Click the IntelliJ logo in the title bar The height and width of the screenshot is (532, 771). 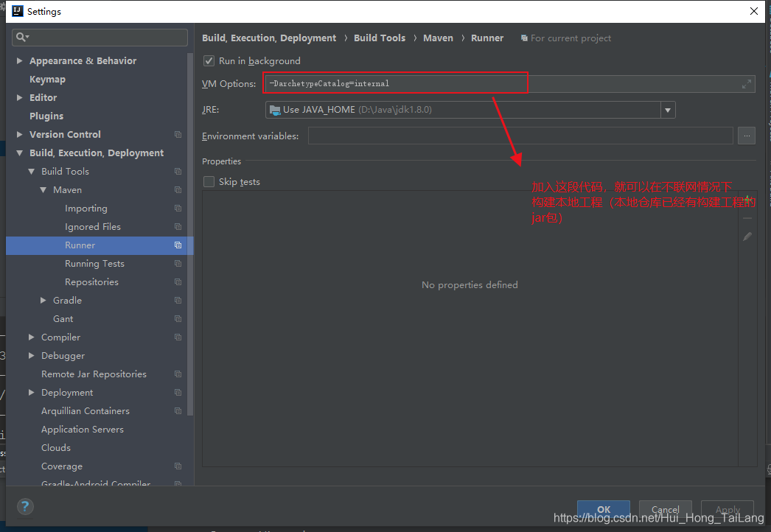[17, 11]
